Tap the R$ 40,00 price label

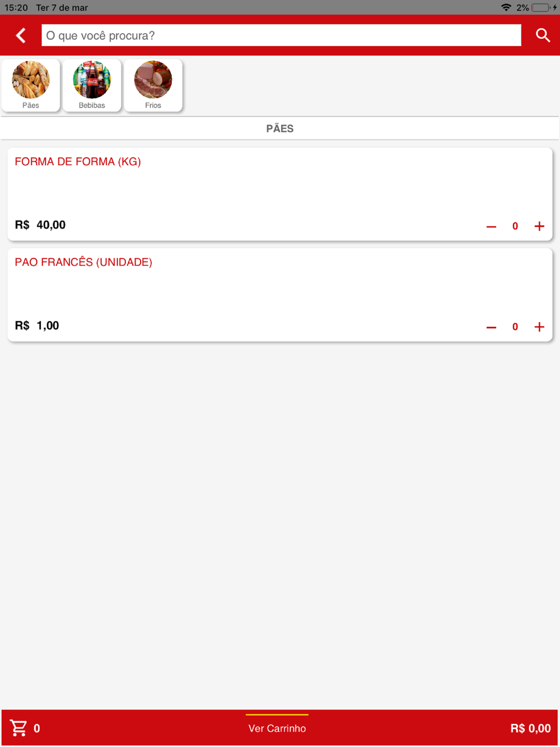tap(40, 225)
